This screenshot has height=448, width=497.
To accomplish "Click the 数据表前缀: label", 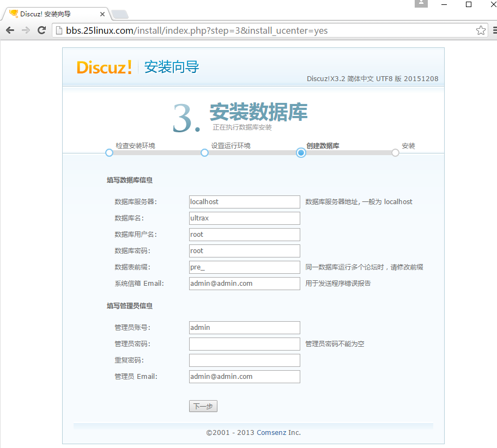I will (132, 267).
